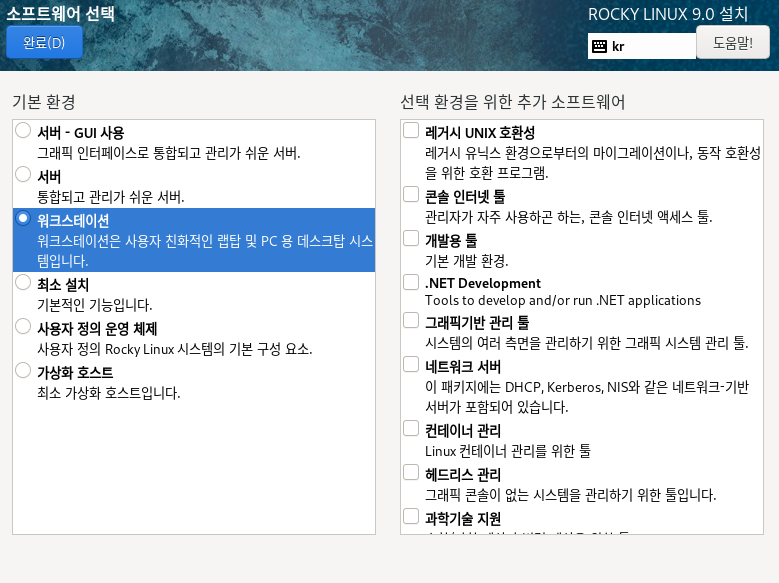Viewport: 779px width, 583px height.
Task: Click 선택 환경을 위한 추가 소프트웨어 heading
Action: coord(513,102)
